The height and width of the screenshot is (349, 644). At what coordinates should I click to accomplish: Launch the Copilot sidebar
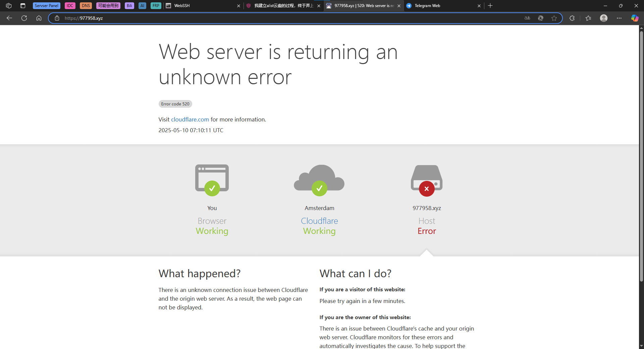[x=635, y=18]
